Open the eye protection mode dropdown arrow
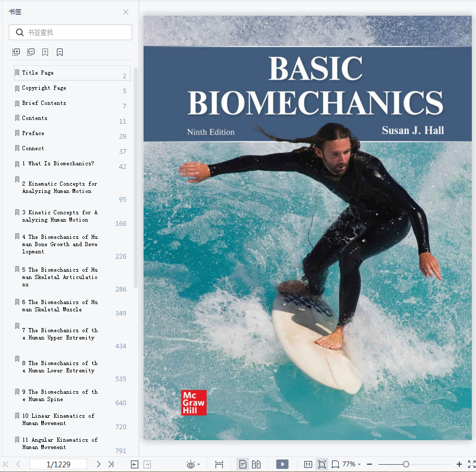 (x=198, y=464)
